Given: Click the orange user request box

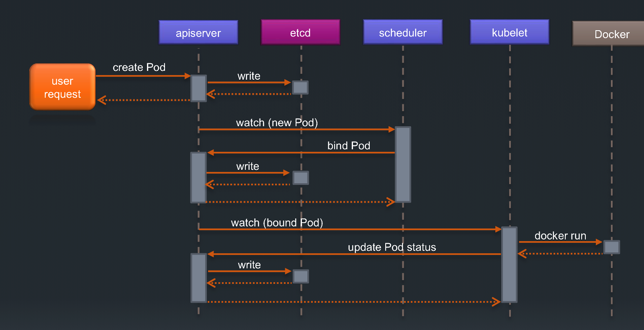Looking at the screenshot, I should tap(62, 87).
